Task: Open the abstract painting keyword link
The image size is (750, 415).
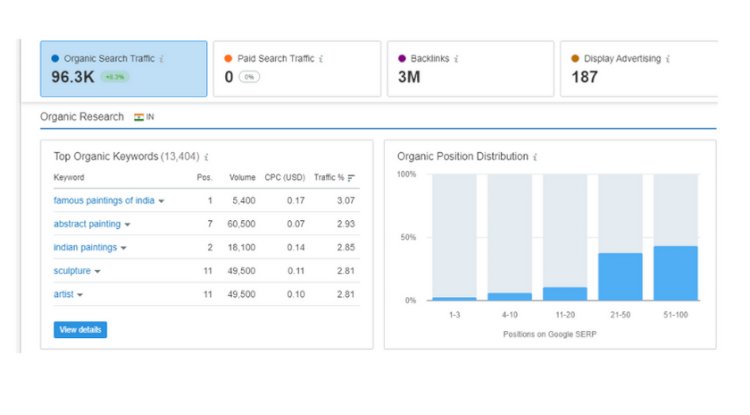Action: pyautogui.click(x=87, y=224)
